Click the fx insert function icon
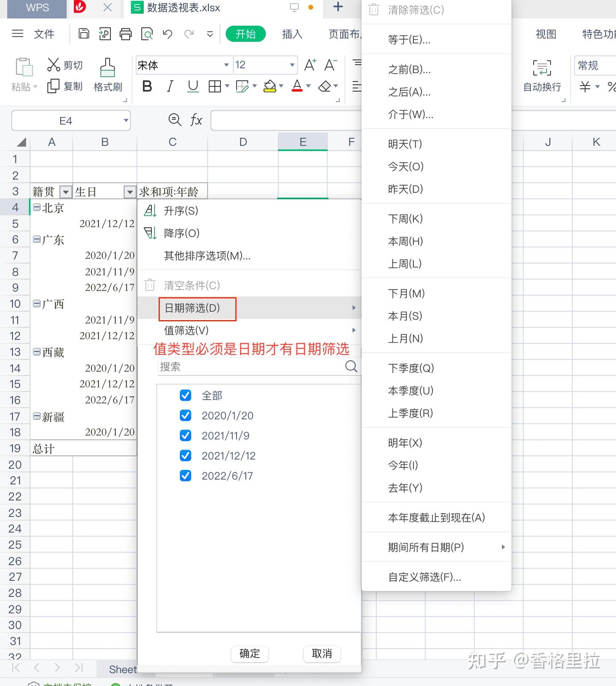This screenshot has width=616, height=686. click(x=196, y=120)
